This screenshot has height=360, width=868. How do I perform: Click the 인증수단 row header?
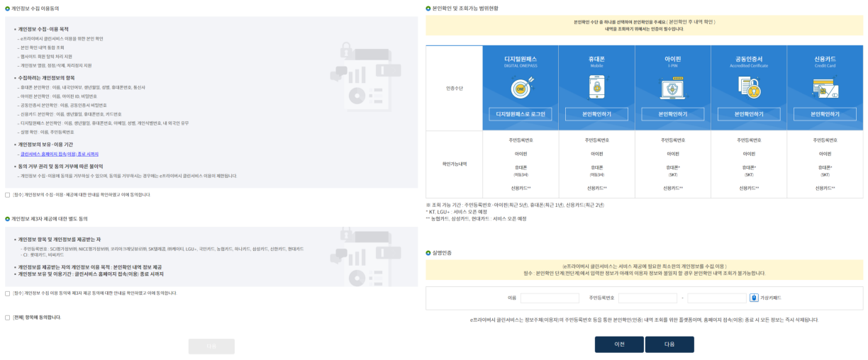(454, 89)
